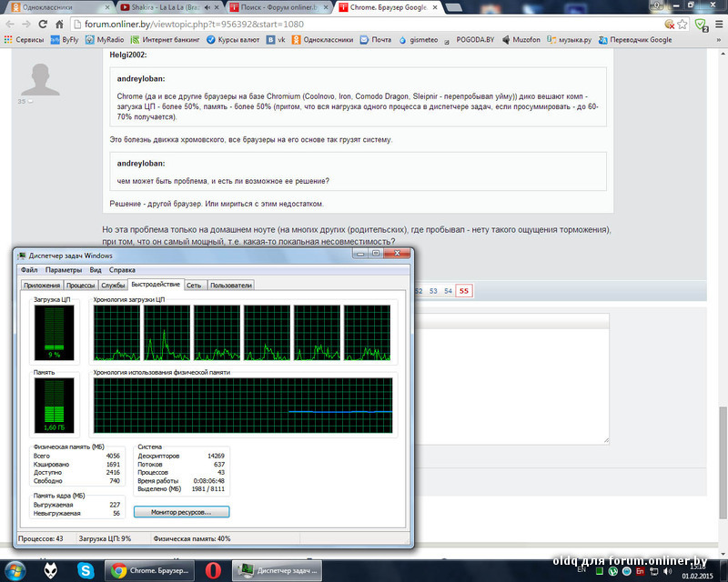The image size is (728, 582).
Task: Open the gismeteo bookmark
Action: (x=419, y=40)
